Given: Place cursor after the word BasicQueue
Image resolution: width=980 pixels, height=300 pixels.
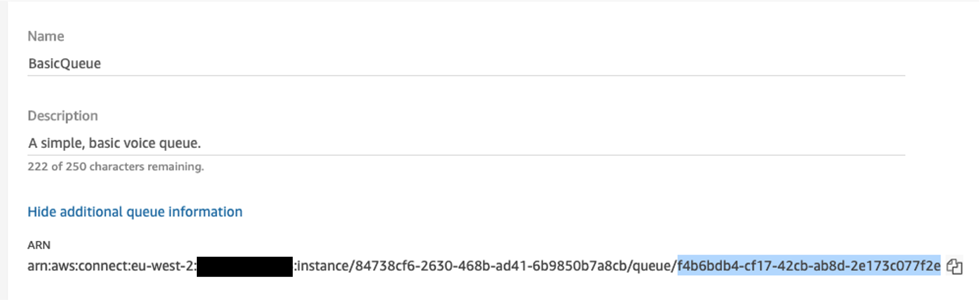Looking at the screenshot, I should coord(102,64).
